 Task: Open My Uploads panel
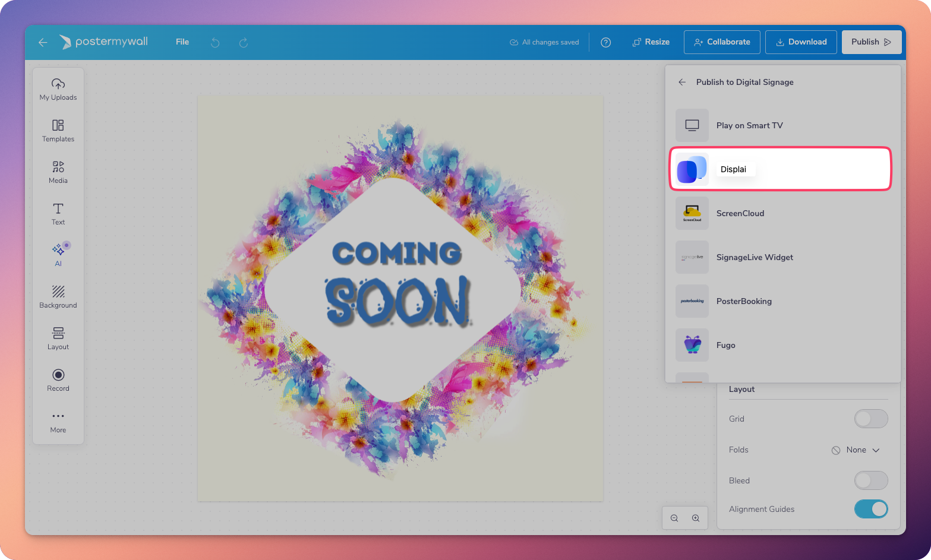tap(58, 89)
